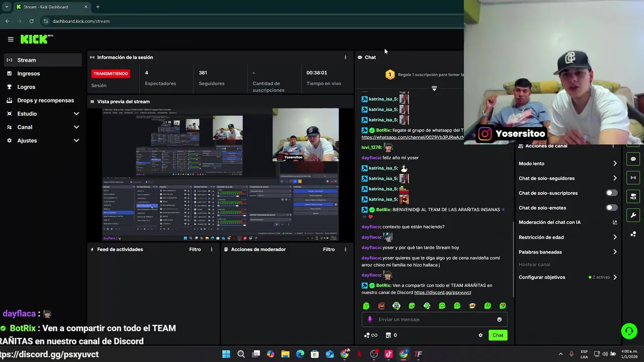This screenshot has height=362, width=644.
Task: Open chat bubble panel in right rail
Action: pos(633,159)
